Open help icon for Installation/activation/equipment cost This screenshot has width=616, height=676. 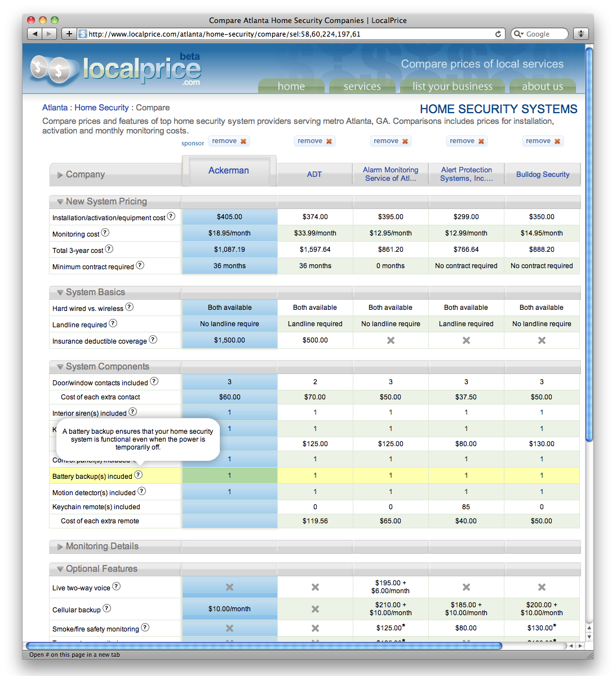(171, 216)
